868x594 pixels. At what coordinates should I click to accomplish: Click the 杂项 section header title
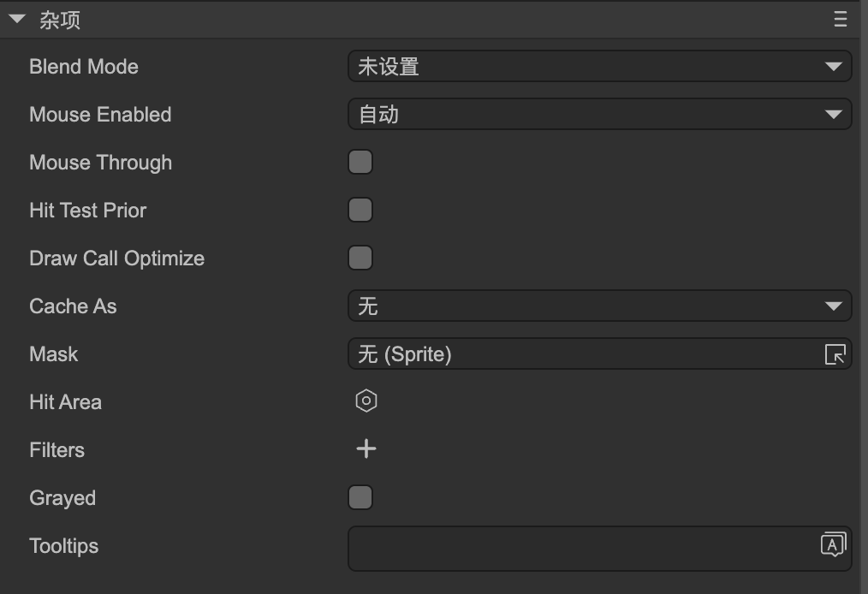[60, 21]
